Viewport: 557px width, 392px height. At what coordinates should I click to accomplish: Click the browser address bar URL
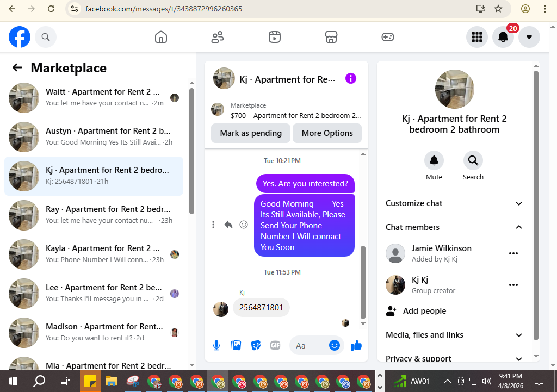click(x=164, y=9)
